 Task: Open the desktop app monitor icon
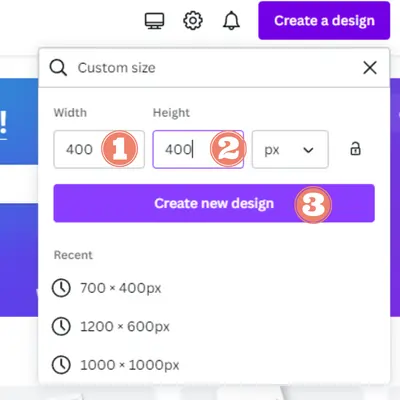(154, 21)
